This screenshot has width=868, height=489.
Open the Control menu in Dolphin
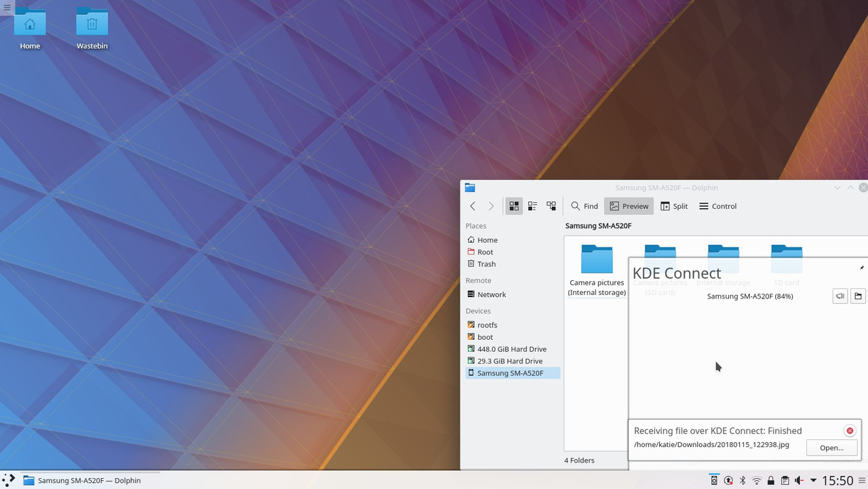(717, 206)
